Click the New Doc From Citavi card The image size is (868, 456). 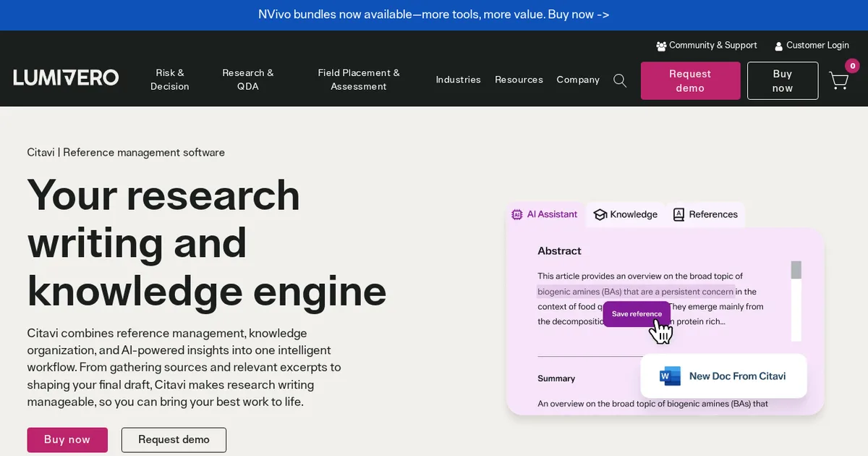(x=723, y=376)
